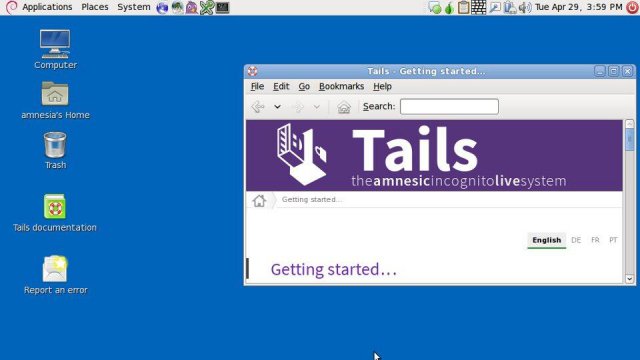Click the clipboard encryption applet tray icon
Screen dimensions: 640x360
[x=463, y=7]
